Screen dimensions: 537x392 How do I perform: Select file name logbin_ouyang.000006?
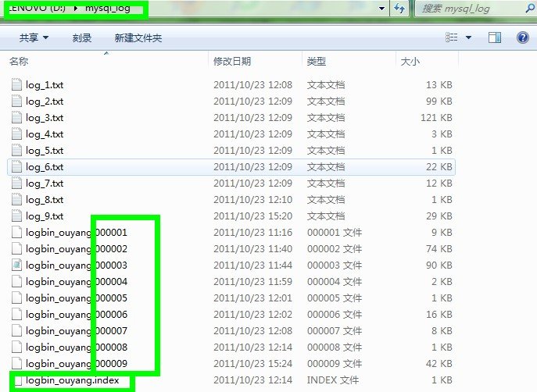click(x=77, y=315)
